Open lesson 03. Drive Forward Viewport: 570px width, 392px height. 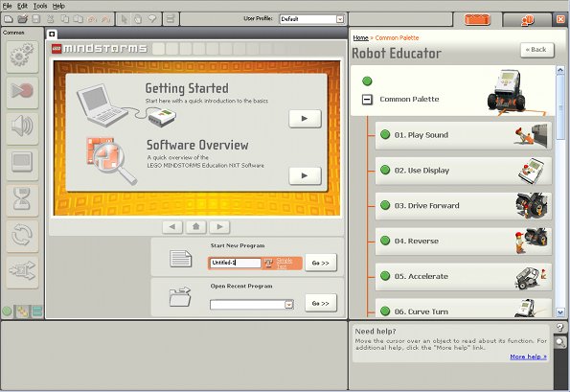464,206
